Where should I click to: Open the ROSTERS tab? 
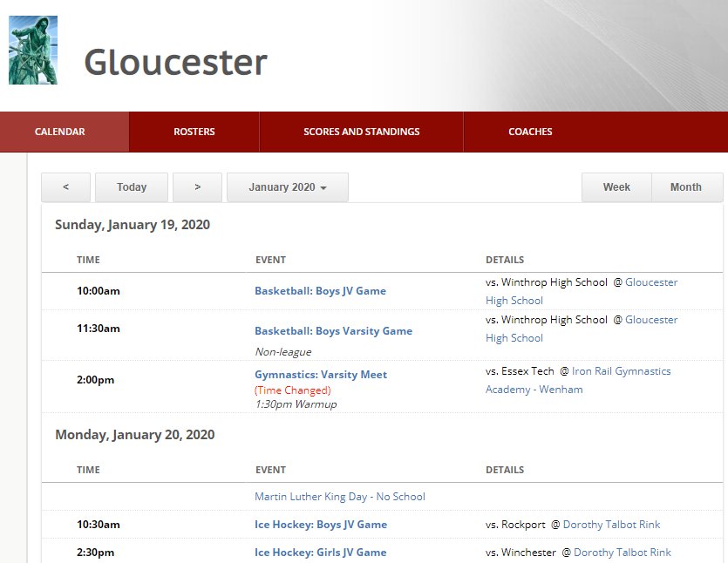tap(194, 132)
